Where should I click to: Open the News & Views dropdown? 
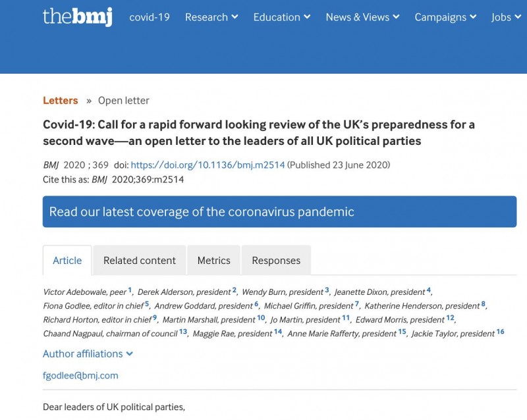[x=362, y=17]
